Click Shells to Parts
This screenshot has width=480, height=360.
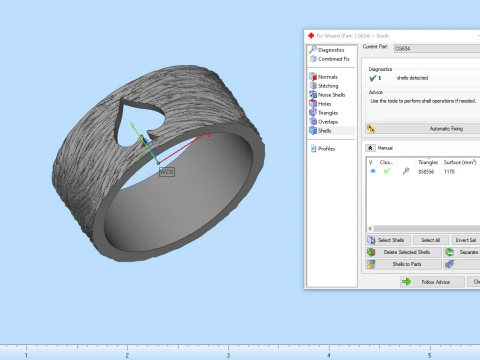point(404,264)
